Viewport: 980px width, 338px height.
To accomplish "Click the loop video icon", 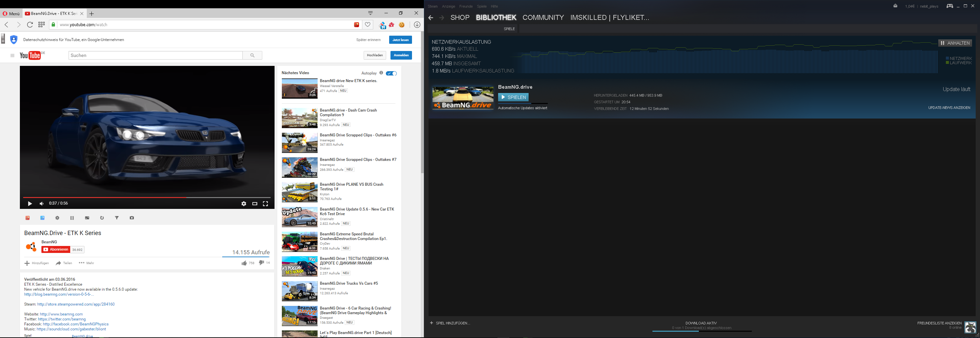I will (x=102, y=218).
